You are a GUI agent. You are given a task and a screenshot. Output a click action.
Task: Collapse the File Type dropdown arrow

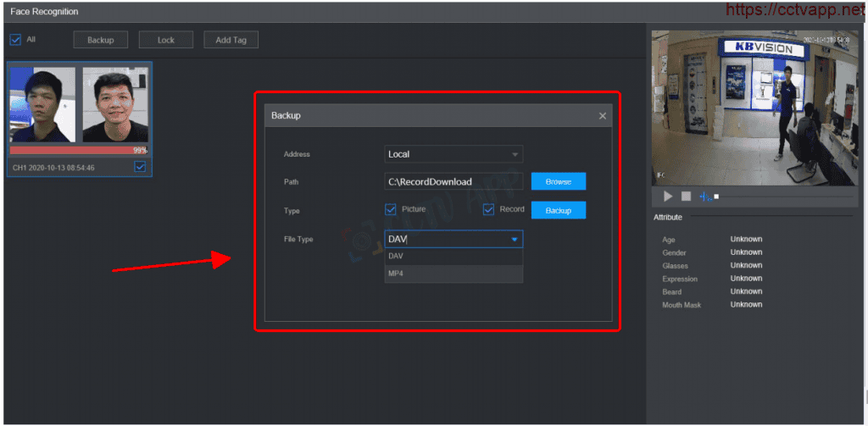click(x=514, y=240)
